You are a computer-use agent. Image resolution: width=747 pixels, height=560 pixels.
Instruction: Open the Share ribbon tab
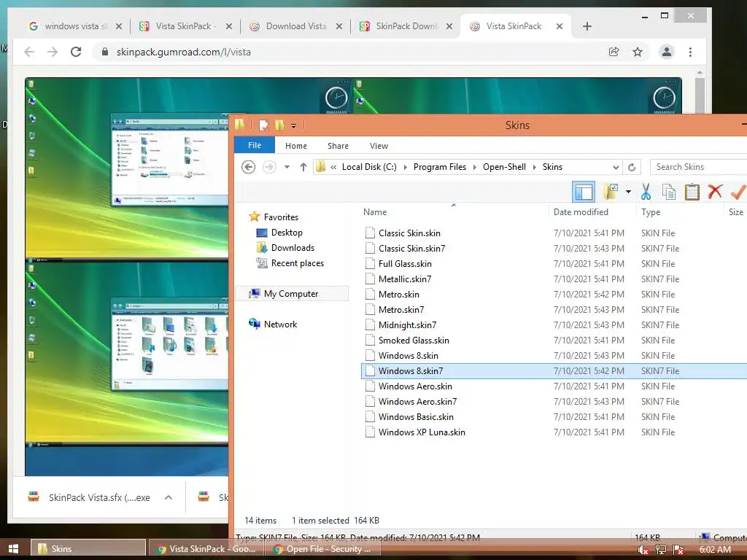[x=338, y=146]
